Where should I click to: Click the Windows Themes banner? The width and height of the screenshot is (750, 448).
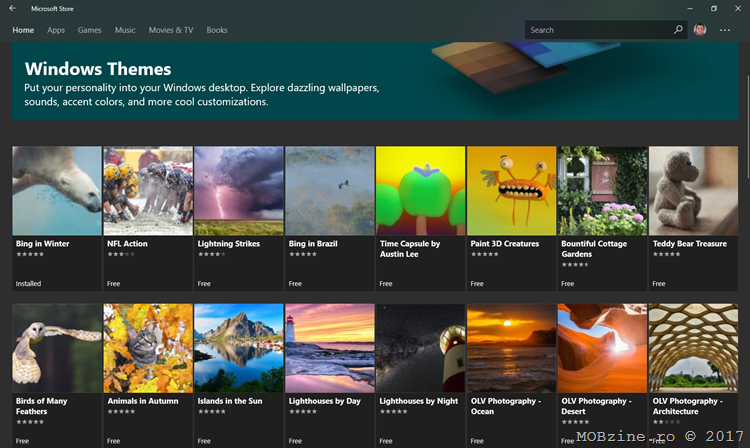pyautogui.click(x=375, y=81)
